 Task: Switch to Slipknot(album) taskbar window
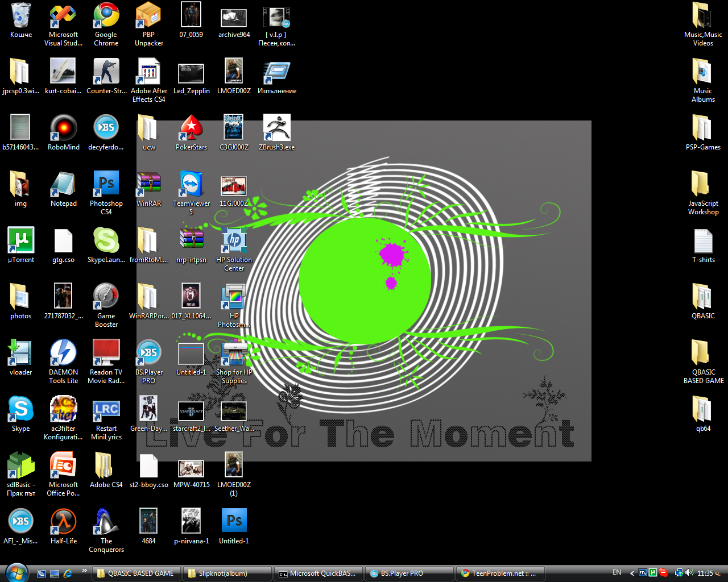[227, 573]
